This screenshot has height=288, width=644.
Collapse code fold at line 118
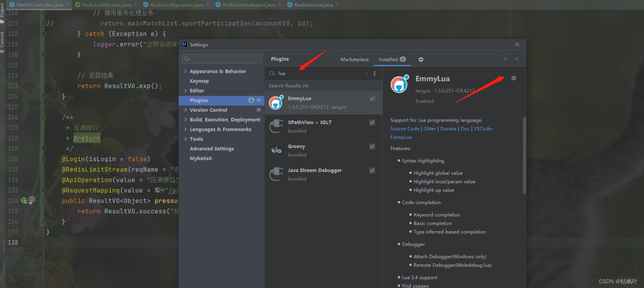(44, 34)
